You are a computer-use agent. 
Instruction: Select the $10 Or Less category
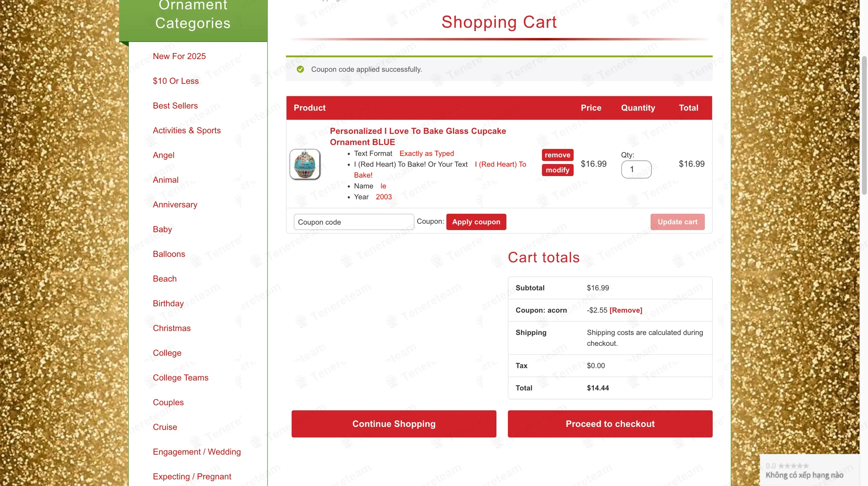(x=176, y=81)
